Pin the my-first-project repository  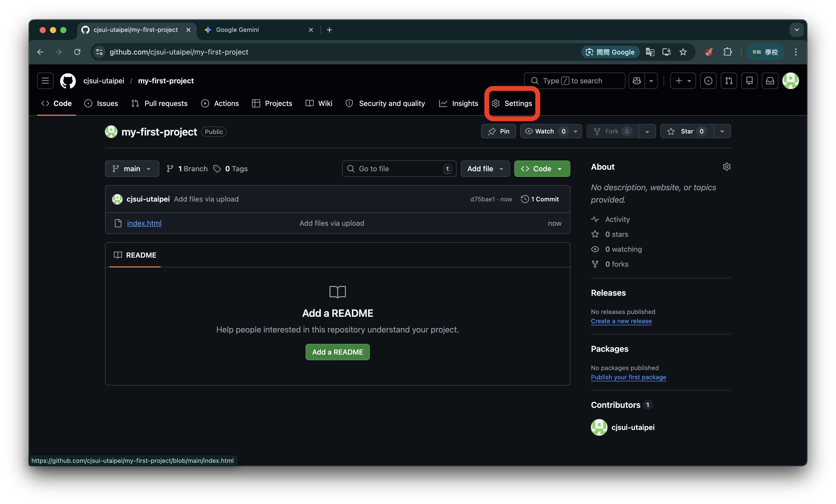498,131
